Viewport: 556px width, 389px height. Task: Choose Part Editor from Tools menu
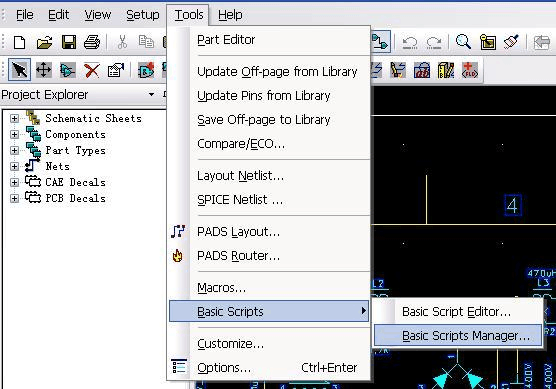pyautogui.click(x=269, y=40)
